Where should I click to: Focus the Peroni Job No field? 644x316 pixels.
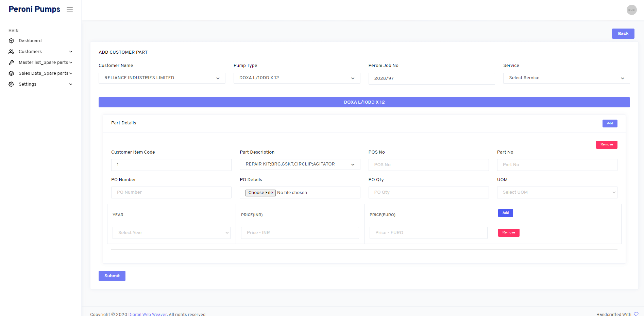[431, 78]
